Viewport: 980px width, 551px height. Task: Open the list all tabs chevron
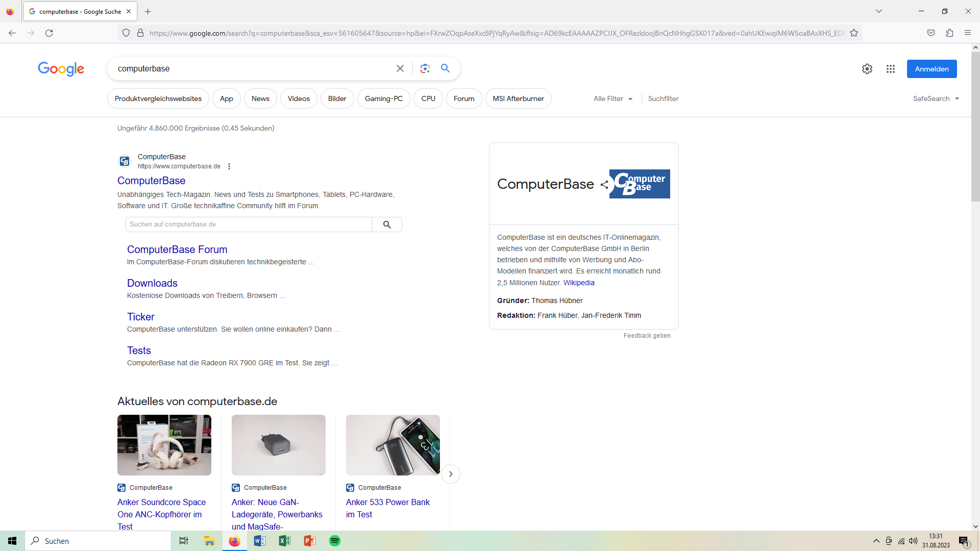coord(879,11)
